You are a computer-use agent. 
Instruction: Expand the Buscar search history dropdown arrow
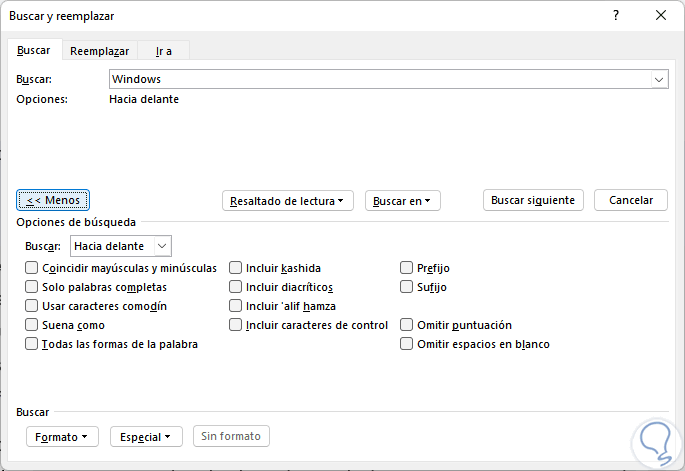(x=659, y=79)
